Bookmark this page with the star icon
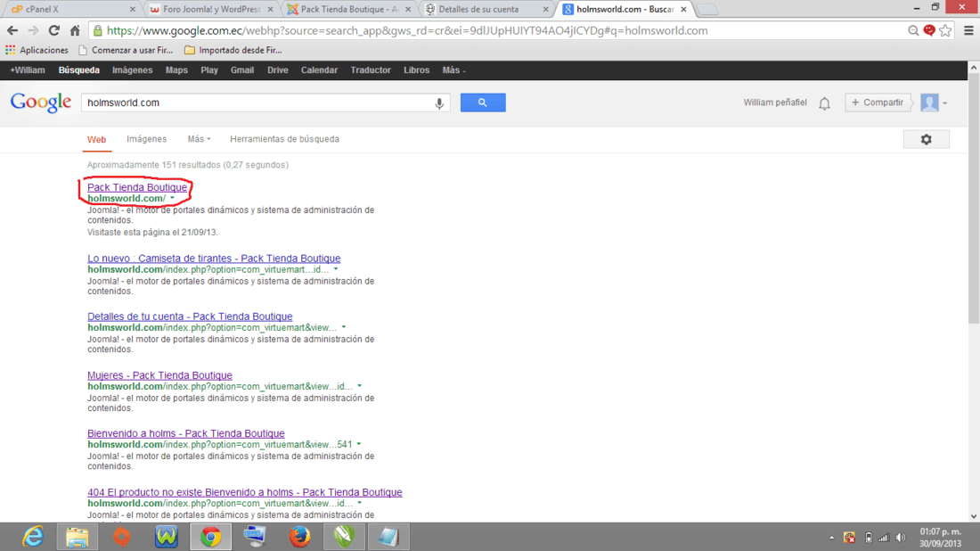980x551 pixels. pyautogui.click(x=945, y=30)
